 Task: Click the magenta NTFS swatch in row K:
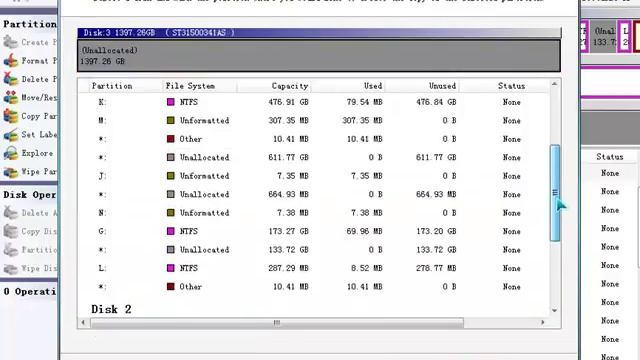pos(171,102)
